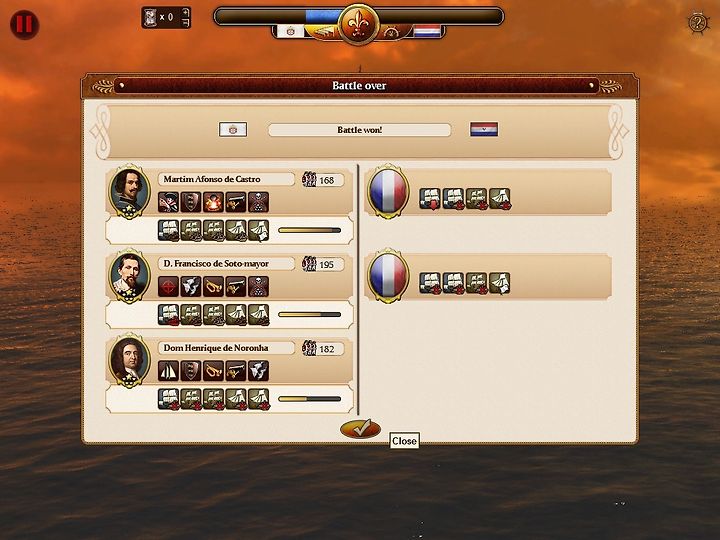Click first ship icon of Noronha's fleet
The width and height of the screenshot is (720, 540).
click(168, 399)
